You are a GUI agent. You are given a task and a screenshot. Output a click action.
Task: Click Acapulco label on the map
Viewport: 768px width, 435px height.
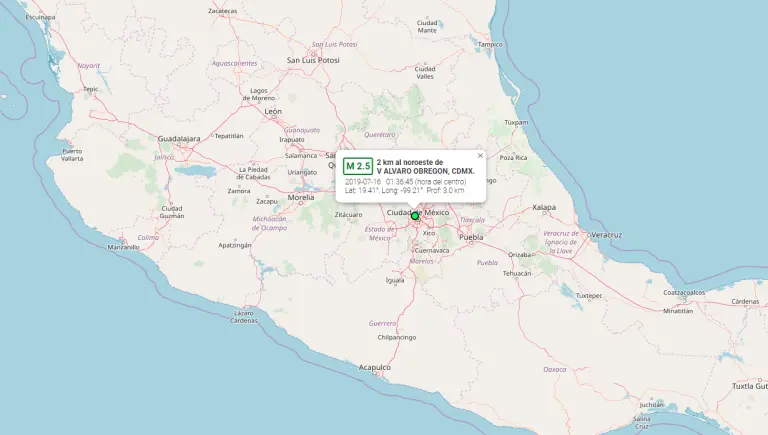[374, 368]
